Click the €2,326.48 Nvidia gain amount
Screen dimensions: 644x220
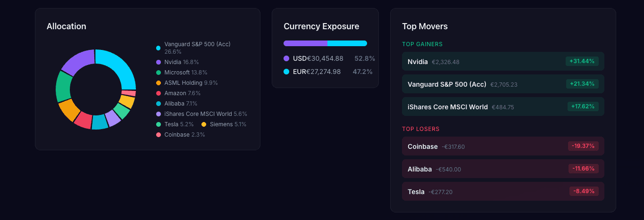point(445,62)
